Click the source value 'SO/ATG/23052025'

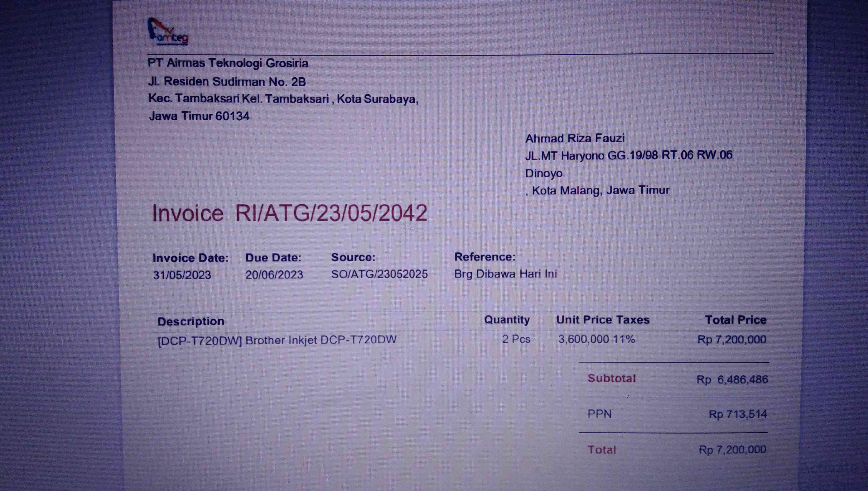pyautogui.click(x=379, y=274)
